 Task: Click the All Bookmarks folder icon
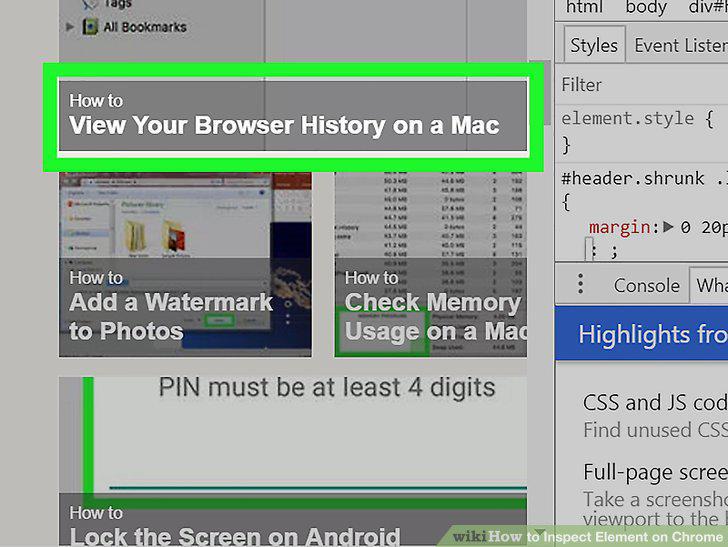[90, 27]
